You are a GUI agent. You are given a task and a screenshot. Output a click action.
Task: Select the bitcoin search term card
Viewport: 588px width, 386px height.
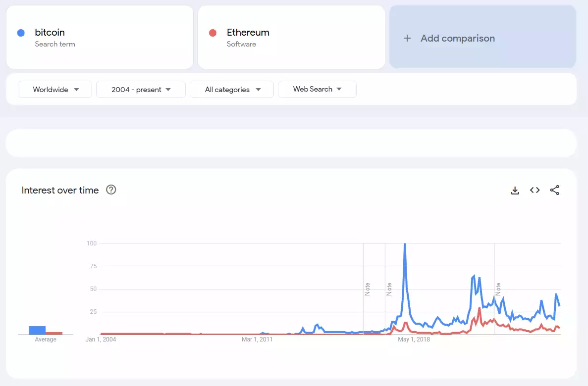[99, 37]
